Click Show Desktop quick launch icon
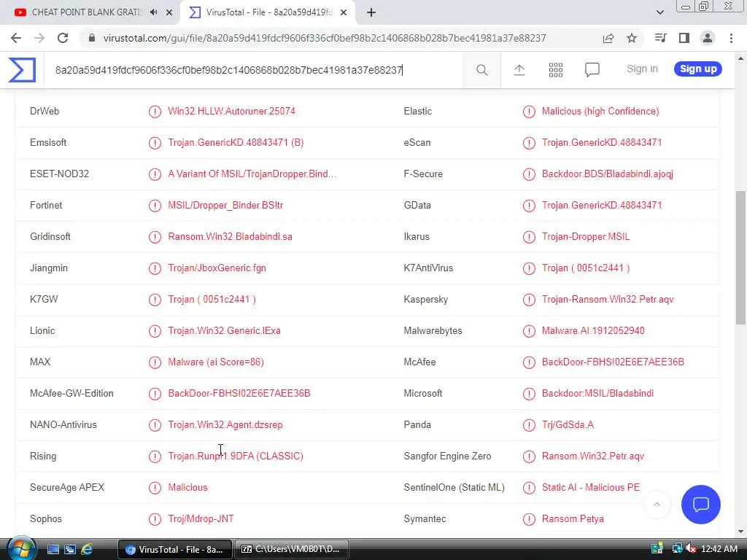The image size is (747, 560). tap(53, 550)
